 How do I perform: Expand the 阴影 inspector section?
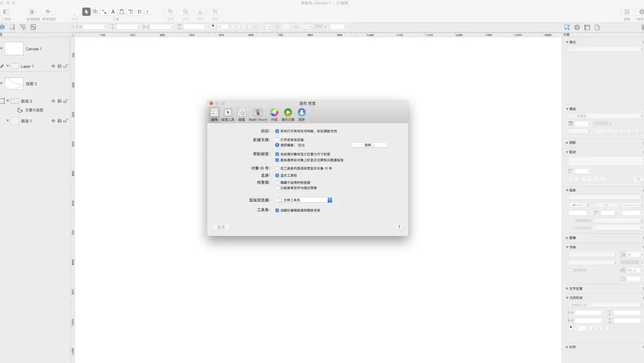pyautogui.click(x=567, y=143)
